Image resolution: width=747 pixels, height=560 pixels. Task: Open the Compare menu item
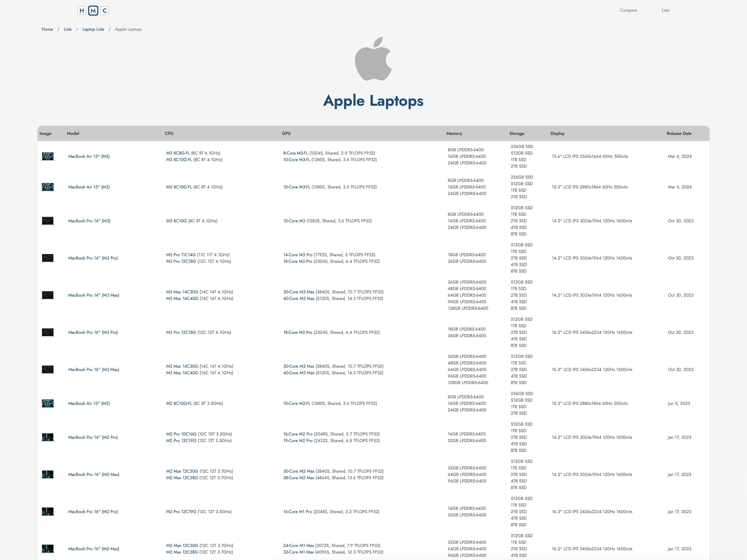(628, 10)
